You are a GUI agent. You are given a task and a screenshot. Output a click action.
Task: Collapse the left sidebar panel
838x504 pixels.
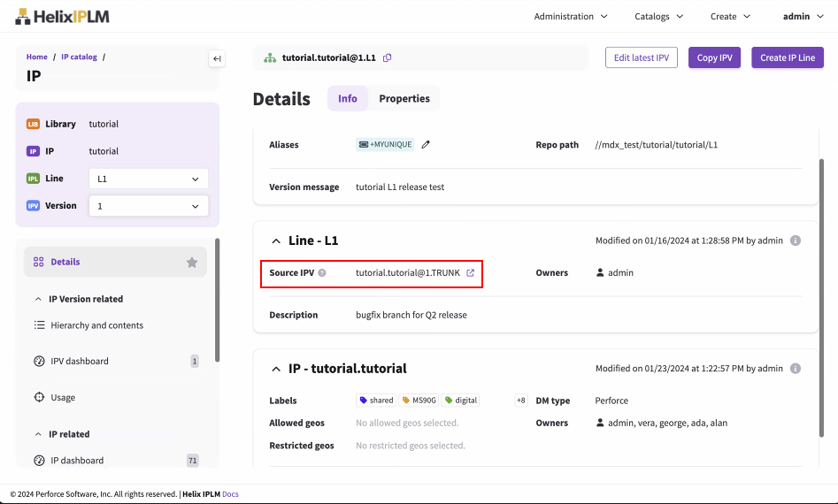[x=217, y=59]
